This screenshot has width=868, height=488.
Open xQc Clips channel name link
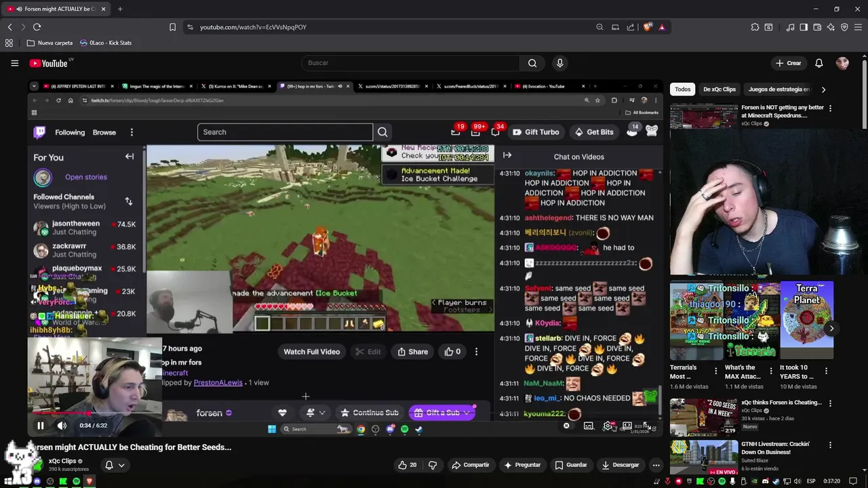click(x=62, y=461)
